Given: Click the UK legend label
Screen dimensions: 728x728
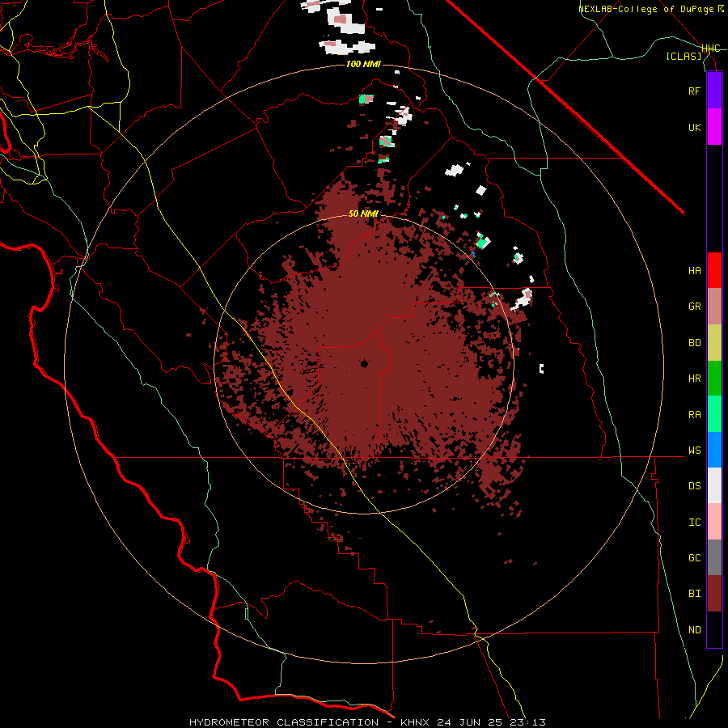Looking at the screenshot, I should (694, 127).
